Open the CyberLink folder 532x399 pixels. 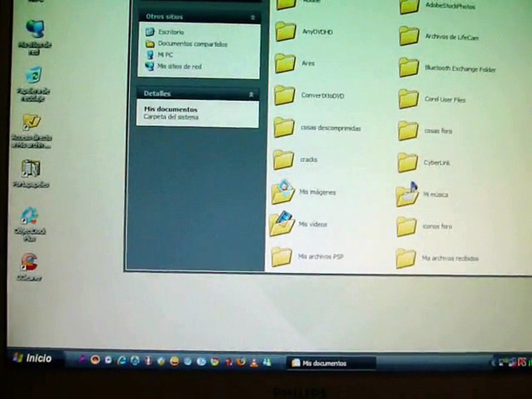423,162
